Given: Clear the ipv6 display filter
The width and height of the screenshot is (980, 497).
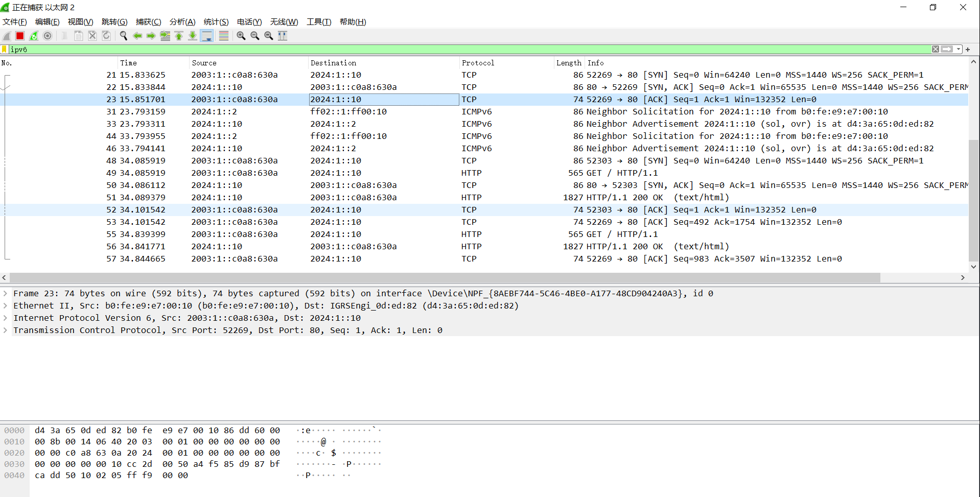Looking at the screenshot, I should (x=936, y=49).
